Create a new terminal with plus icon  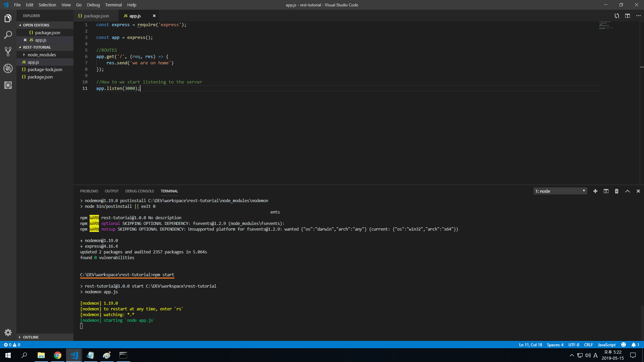click(x=595, y=191)
